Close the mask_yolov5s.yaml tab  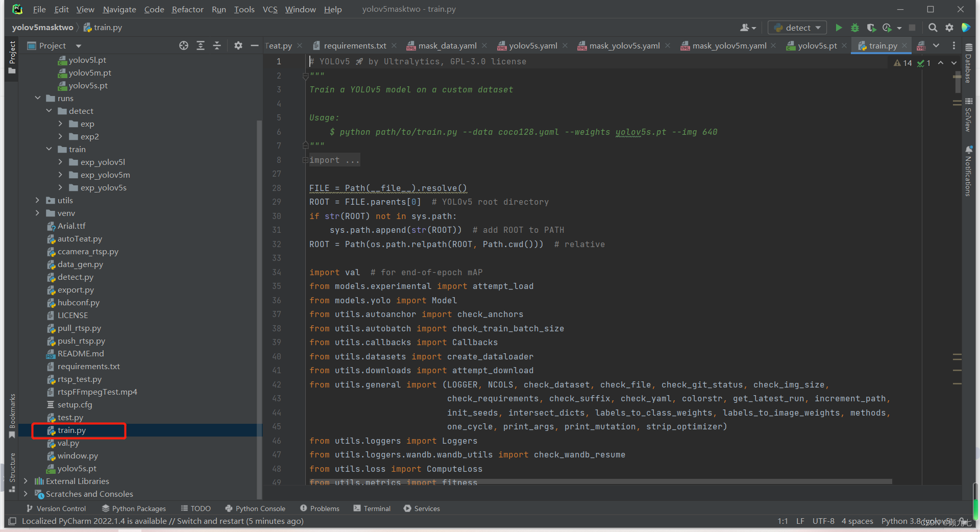[667, 45]
